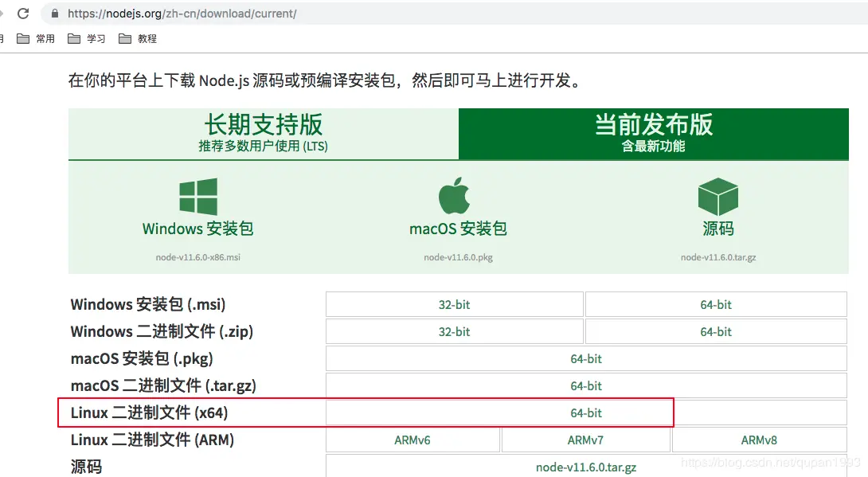Click the 源码 link under cube

pos(718,229)
